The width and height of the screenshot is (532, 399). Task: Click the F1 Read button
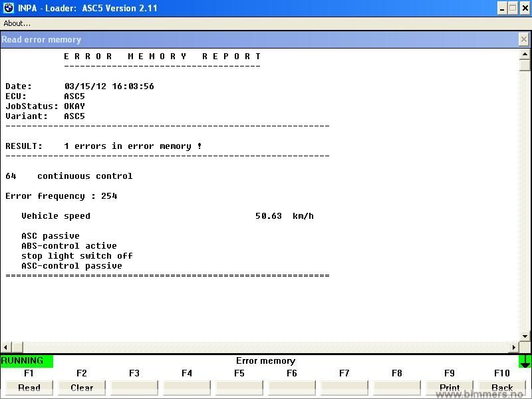pos(29,388)
